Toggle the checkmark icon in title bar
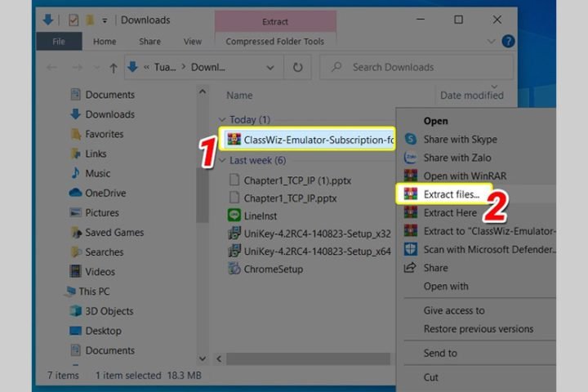Image resolution: width=588 pixels, height=392 pixels. click(x=73, y=20)
